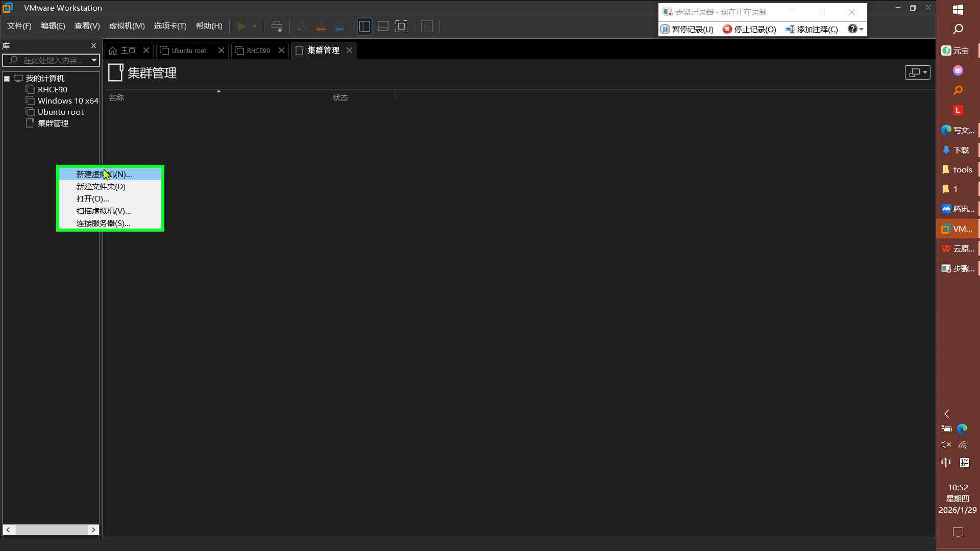The image size is (980, 551).
Task: Switch to the RHCE90 tab
Action: pos(258,51)
